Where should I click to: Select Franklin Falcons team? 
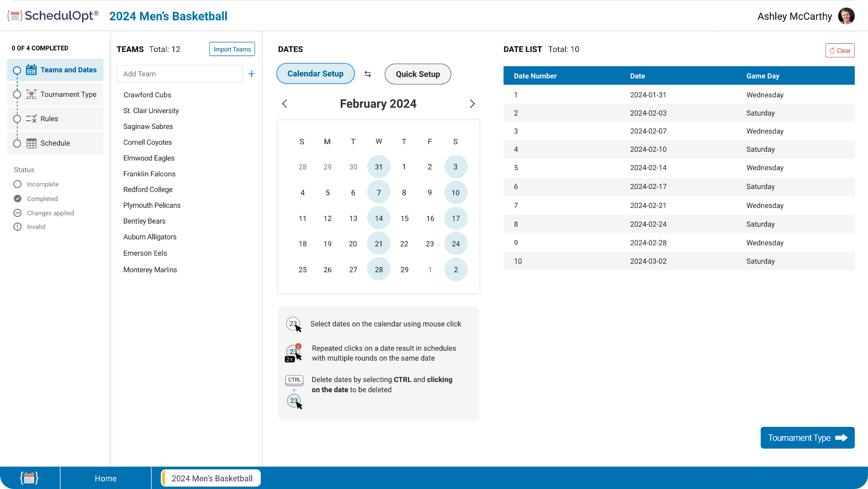(149, 174)
